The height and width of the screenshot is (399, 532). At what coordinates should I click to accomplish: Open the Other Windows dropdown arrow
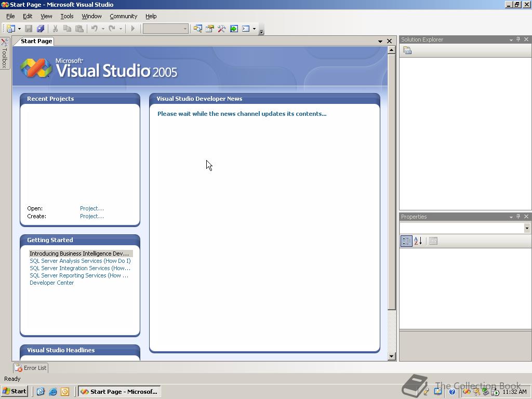point(254,29)
